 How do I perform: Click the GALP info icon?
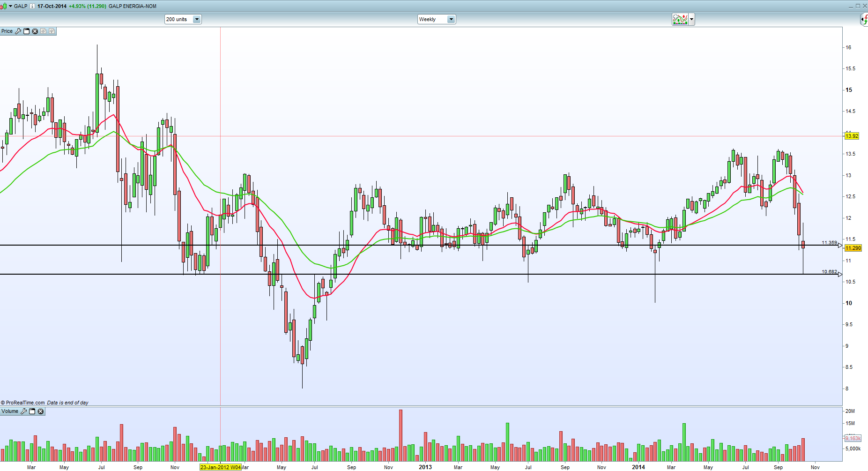click(x=32, y=6)
